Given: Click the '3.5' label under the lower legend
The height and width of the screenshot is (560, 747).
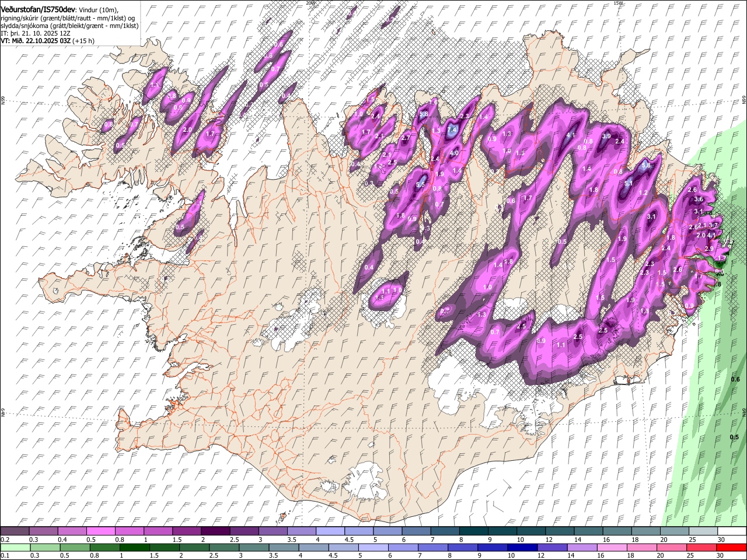Looking at the screenshot, I should point(273,556).
